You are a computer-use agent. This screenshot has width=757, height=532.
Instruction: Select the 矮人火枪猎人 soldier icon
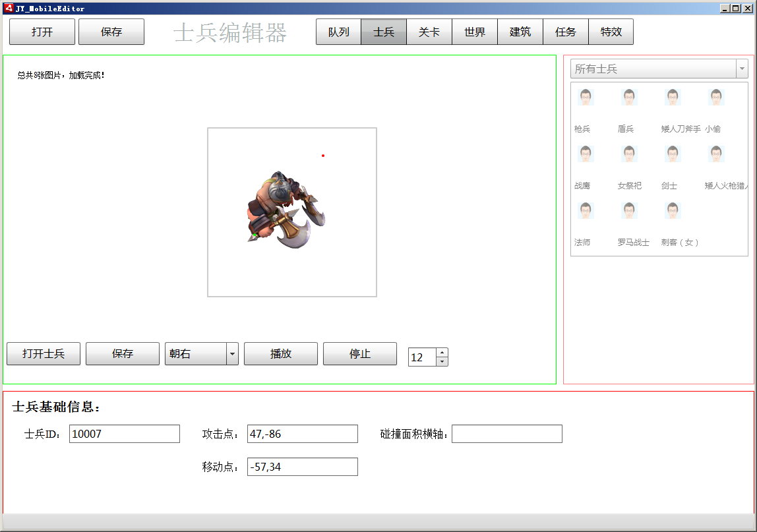pyautogui.click(x=716, y=154)
